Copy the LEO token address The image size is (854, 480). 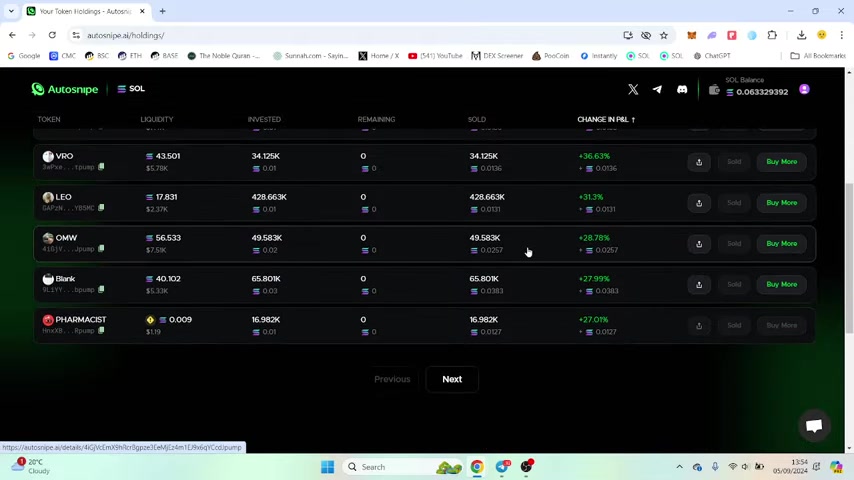(x=101, y=208)
